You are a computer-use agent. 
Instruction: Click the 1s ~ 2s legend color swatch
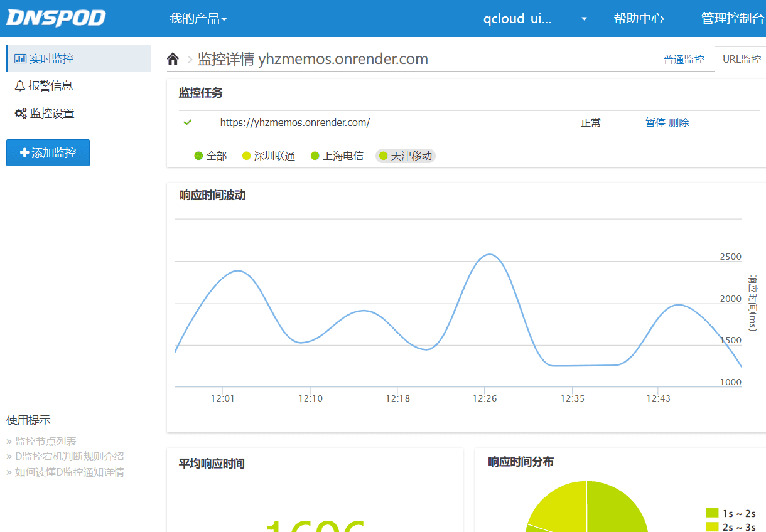pos(712,513)
